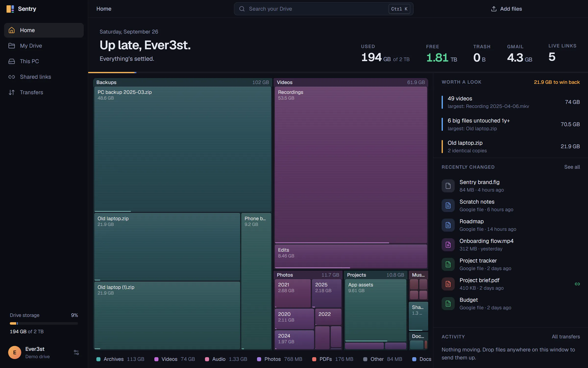
Task: Click the Budget spreadsheet icon
Action: (448, 303)
